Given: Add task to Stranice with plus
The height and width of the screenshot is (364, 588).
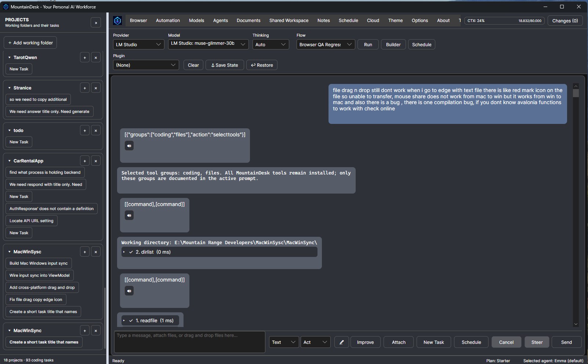Looking at the screenshot, I should coord(85,88).
